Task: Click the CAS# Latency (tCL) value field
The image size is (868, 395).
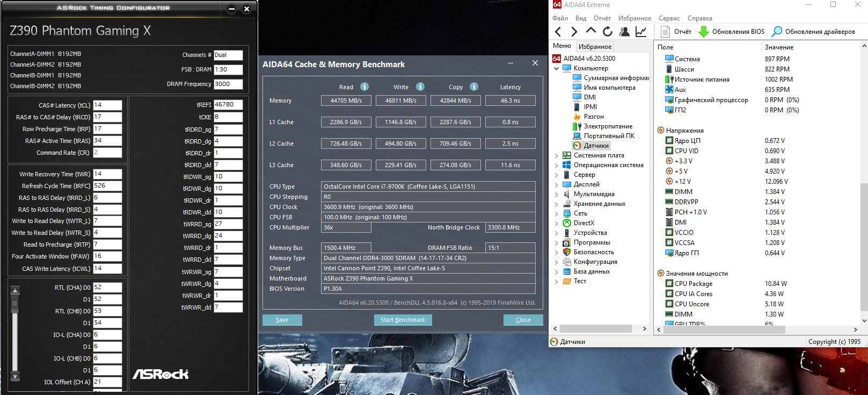Action: pos(107,105)
